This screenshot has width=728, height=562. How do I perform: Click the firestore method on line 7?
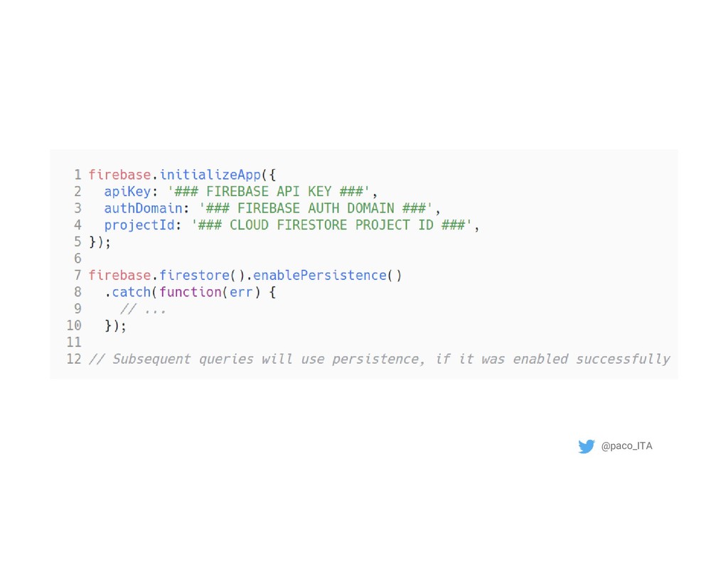(x=194, y=275)
